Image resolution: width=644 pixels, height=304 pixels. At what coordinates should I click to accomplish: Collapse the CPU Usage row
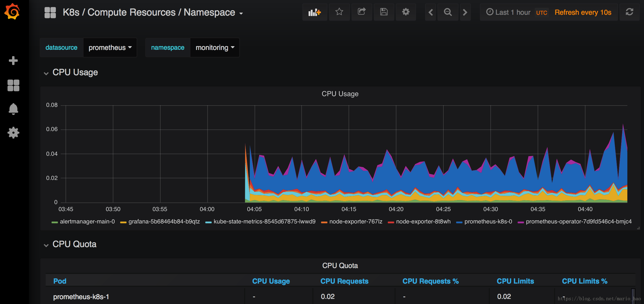coord(71,73)
